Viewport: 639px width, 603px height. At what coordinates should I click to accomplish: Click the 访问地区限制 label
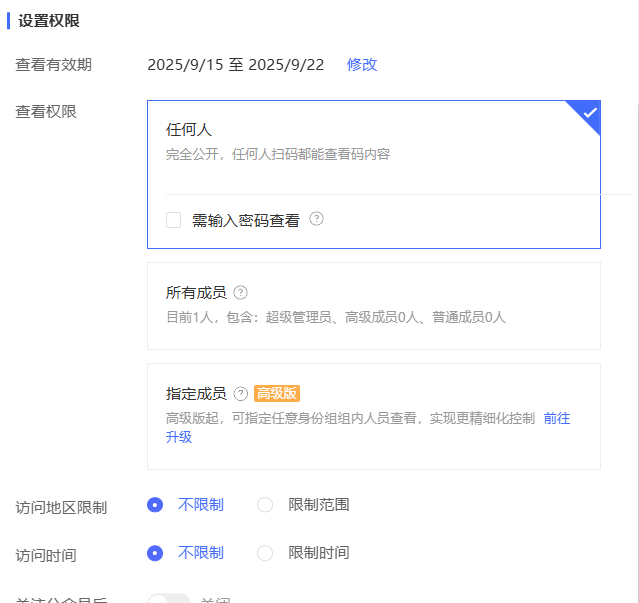61,507
